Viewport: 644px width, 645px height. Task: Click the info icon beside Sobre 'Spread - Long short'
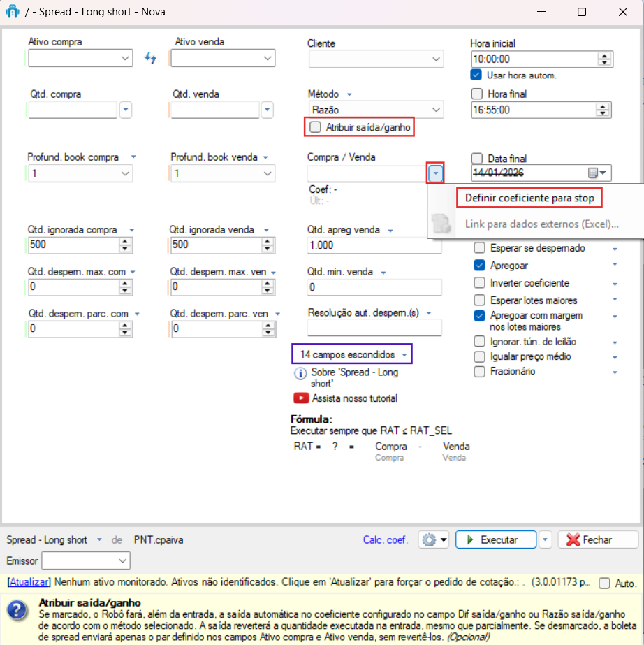300,373
